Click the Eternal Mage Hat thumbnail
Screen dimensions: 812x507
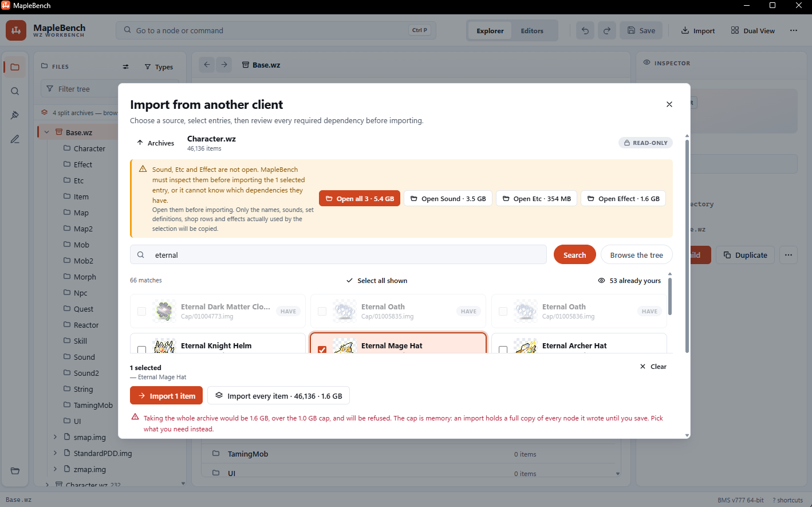(x=345, y=346)
